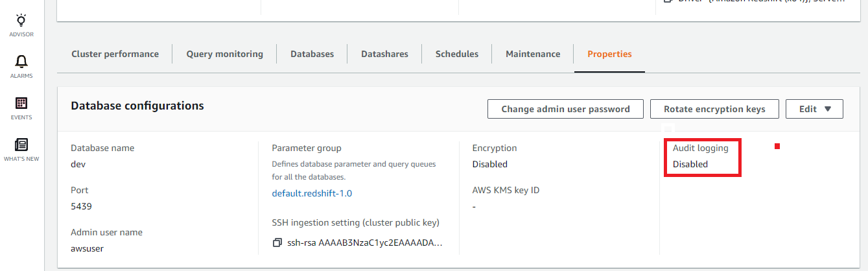
Task: Open the Advisor lightbulb icon in sidebar
Action: coord(21,21)
